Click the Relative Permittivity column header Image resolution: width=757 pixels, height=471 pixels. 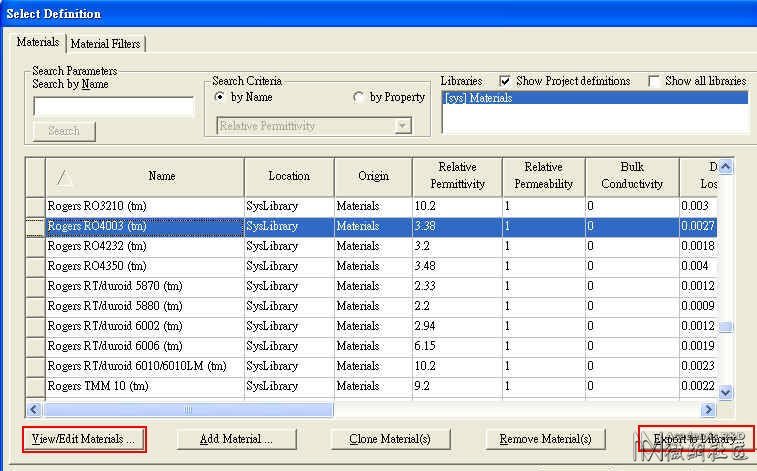(457, 176)
